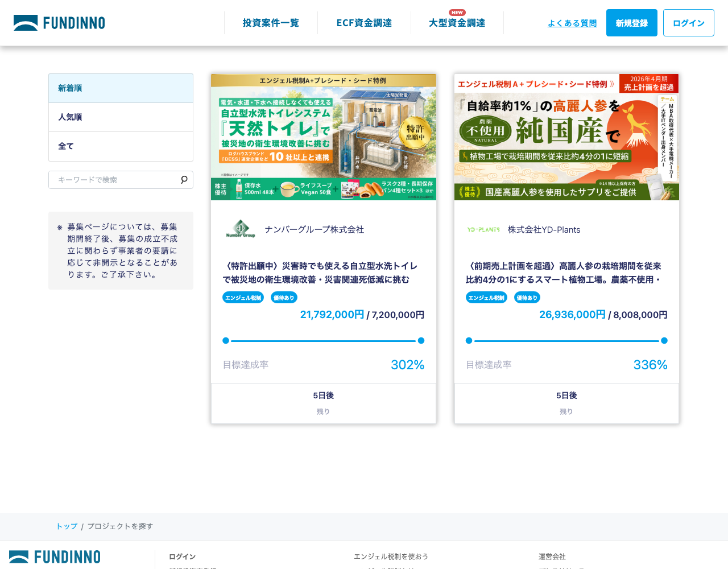The width and height of the screenshot is (728, 569).
Task: Click the YD-PLANTS company logo
Action: [483, 230]
